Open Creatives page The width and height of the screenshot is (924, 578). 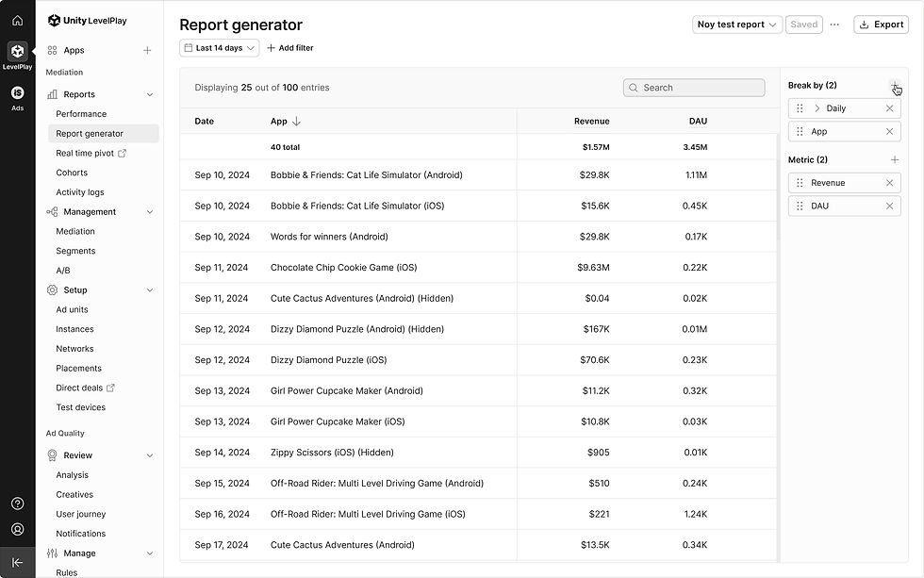(x=74, y=494)
